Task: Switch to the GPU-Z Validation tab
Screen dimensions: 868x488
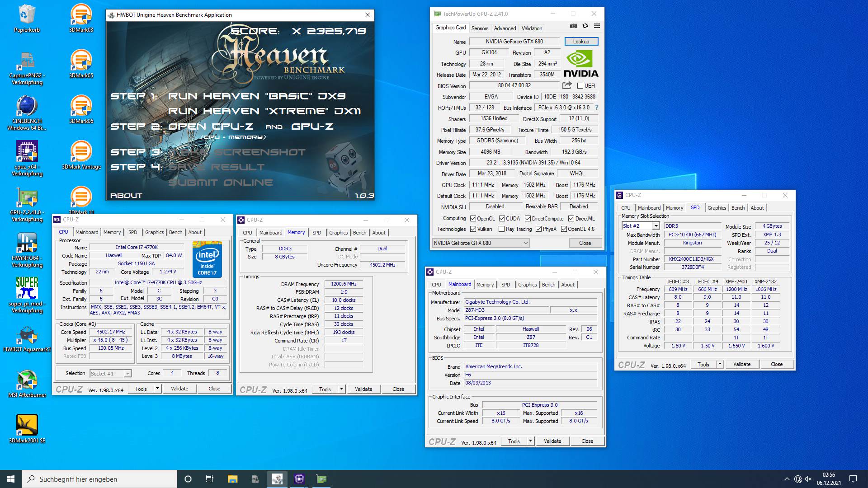Action: point(532,28)
